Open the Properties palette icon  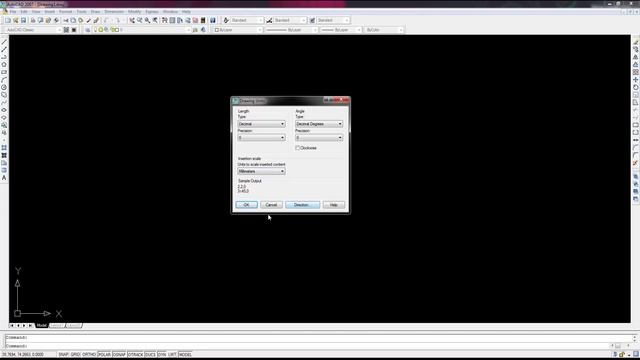[x=164, y=20]
